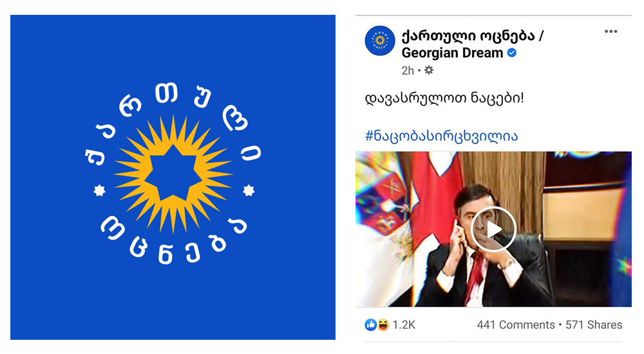Click the white star right of sun
Image resolution: width=644 pixels, height=354 pixels.
pos(249,191)
